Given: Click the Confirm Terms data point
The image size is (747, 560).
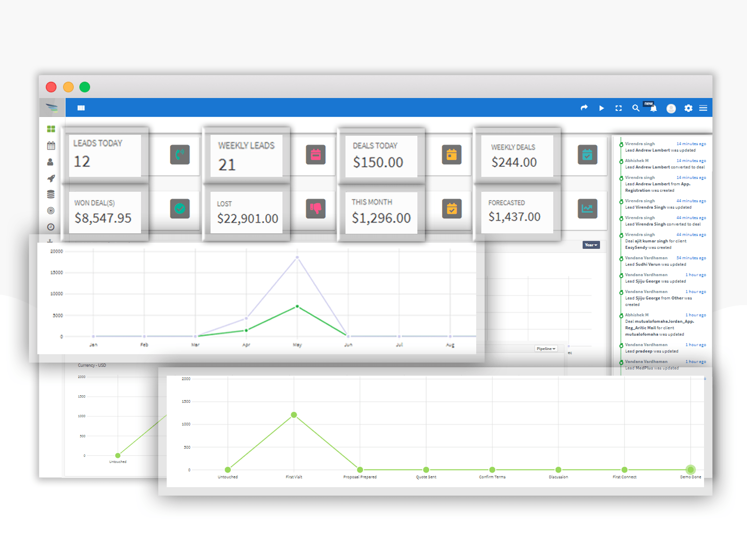Looking at the screenshot, I should coord(492,469).
